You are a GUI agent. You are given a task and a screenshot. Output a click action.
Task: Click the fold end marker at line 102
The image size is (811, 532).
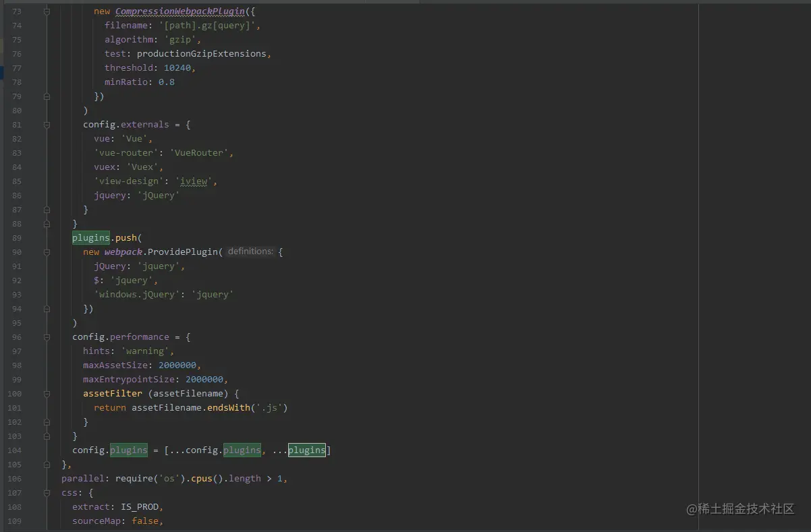point(47,421)
